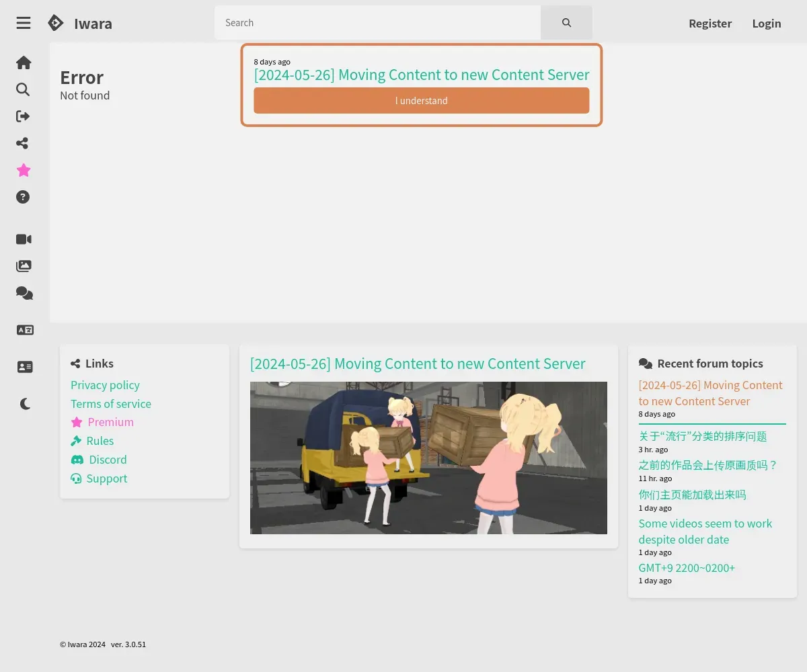Open announcement title in notification banner
Screen dimensions: 807x672
422,75
